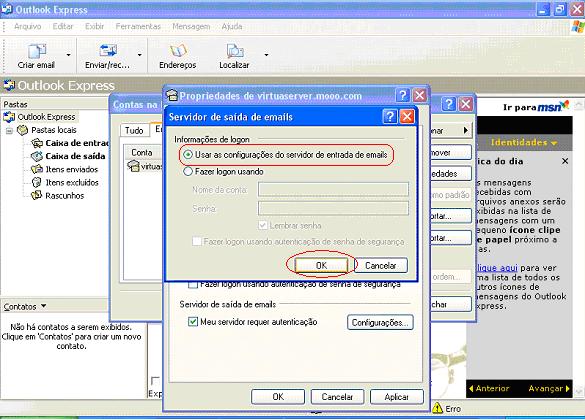585x420 pixels.
Task: Click the Enviar/receber toolbar icon
Action: click(108, 51)
